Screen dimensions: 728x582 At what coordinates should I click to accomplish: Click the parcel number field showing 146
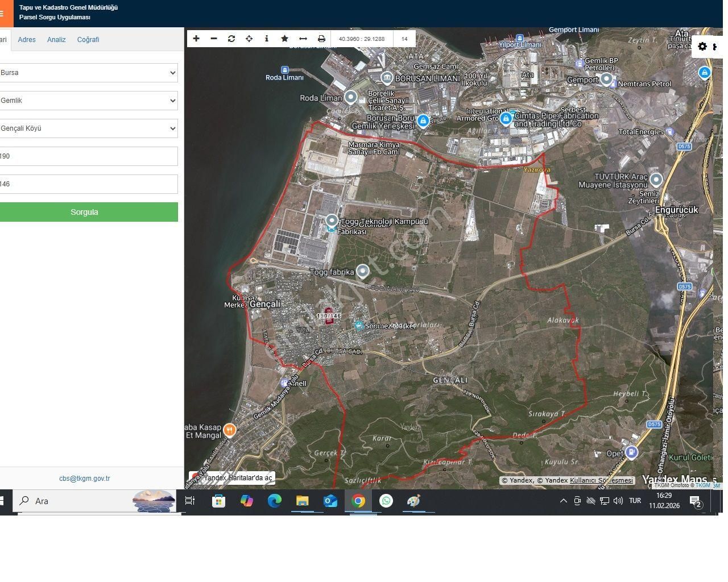89,184
